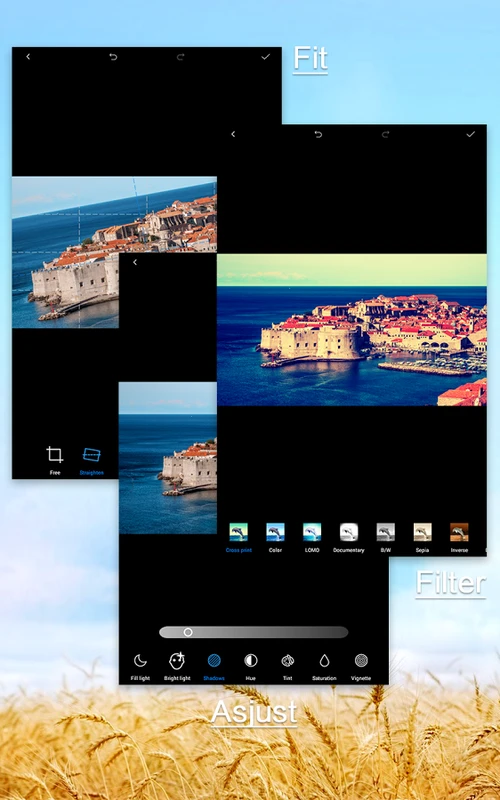
Task: Go back from the Fit screen
Action: (x=28, y=57)
